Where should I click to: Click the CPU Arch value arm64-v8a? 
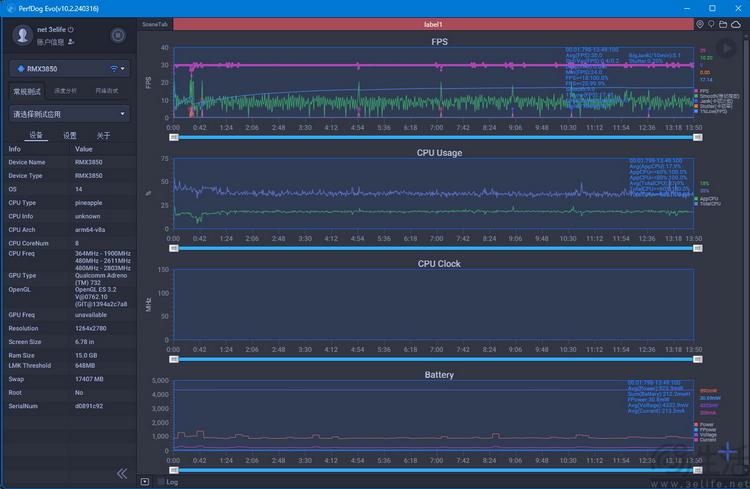click(90, 230)
